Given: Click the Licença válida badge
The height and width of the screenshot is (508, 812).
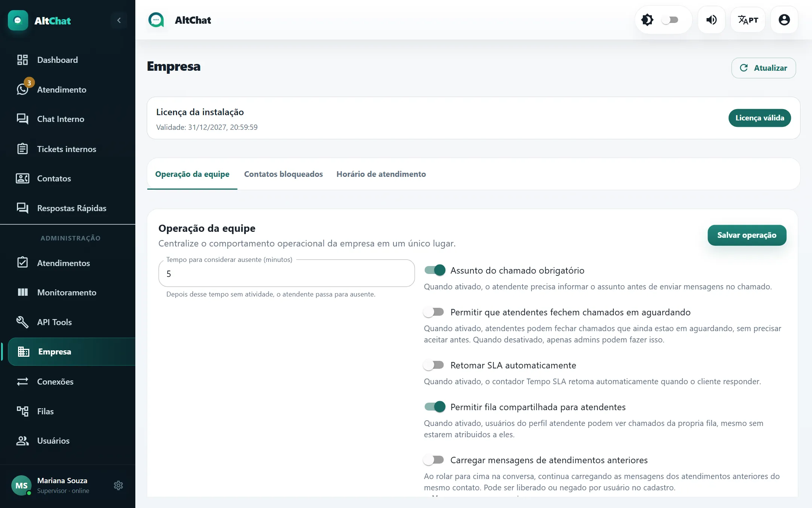Looking at the screenshot, I should coord(759,118).
